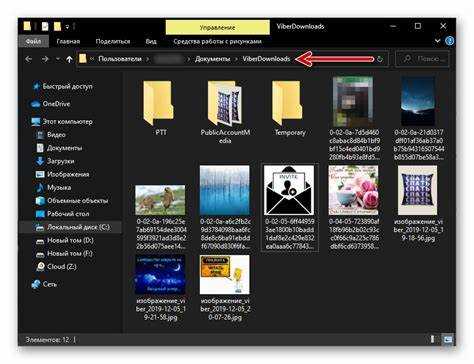
Task: Switch to details view in status bar
Action: coord(432,339)
